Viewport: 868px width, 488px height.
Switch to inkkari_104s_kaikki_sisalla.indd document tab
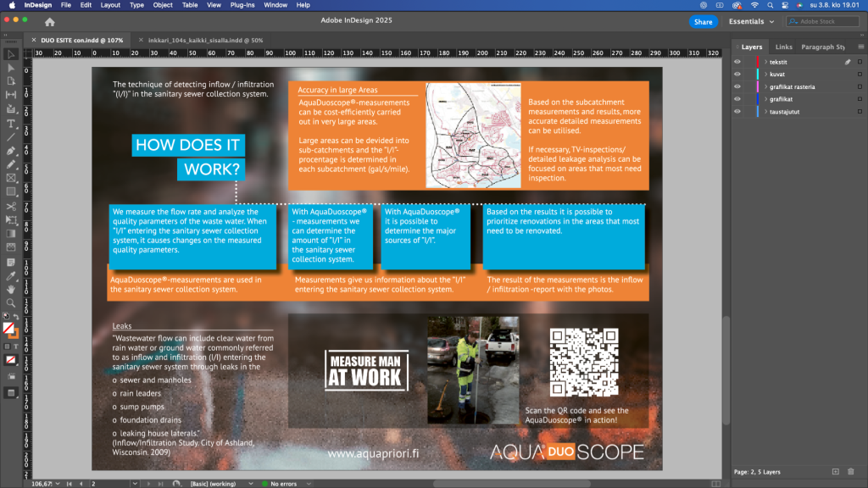coord(205,41)
